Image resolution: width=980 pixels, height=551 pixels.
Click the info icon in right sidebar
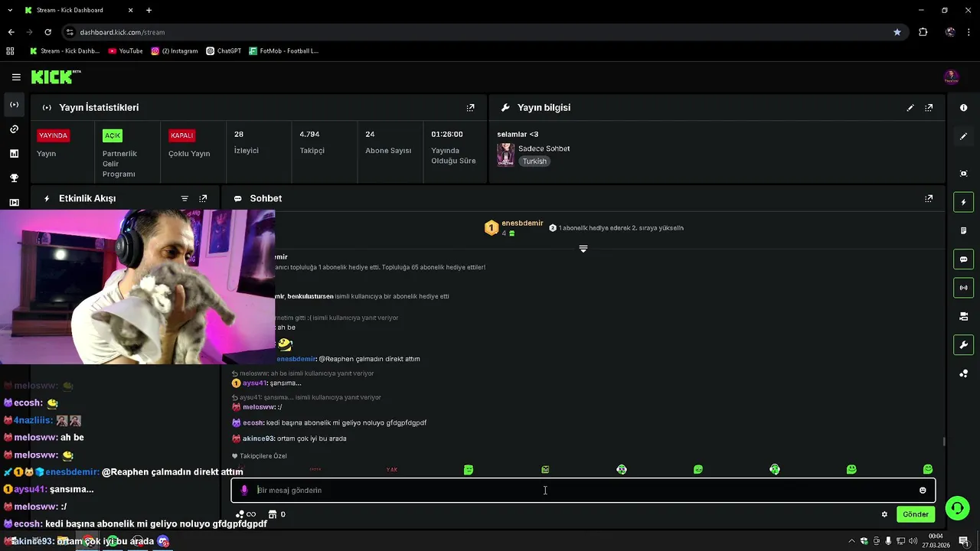[963, 108]
